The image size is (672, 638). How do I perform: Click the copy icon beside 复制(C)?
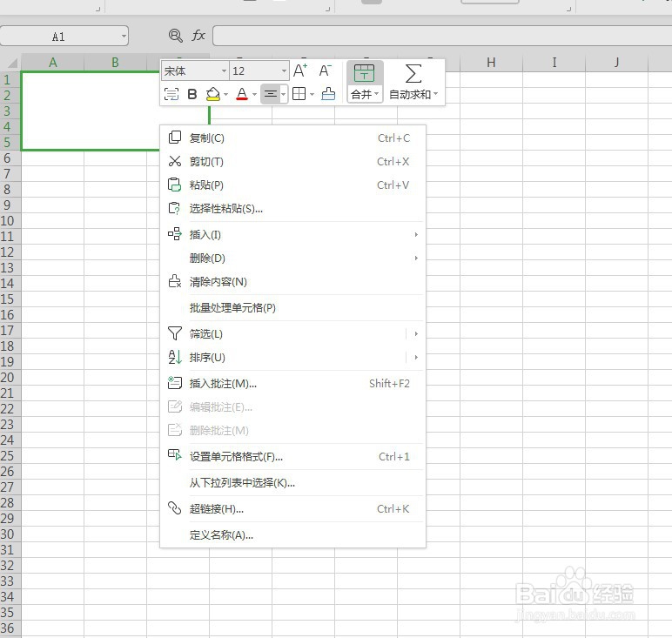pos(175,138)
